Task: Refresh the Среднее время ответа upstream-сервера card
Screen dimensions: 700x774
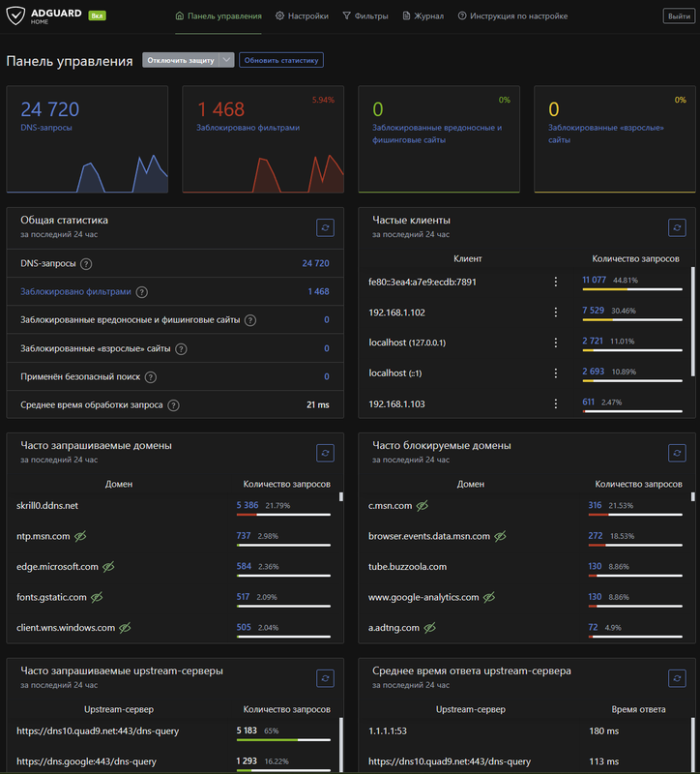Action: [677, 678]
